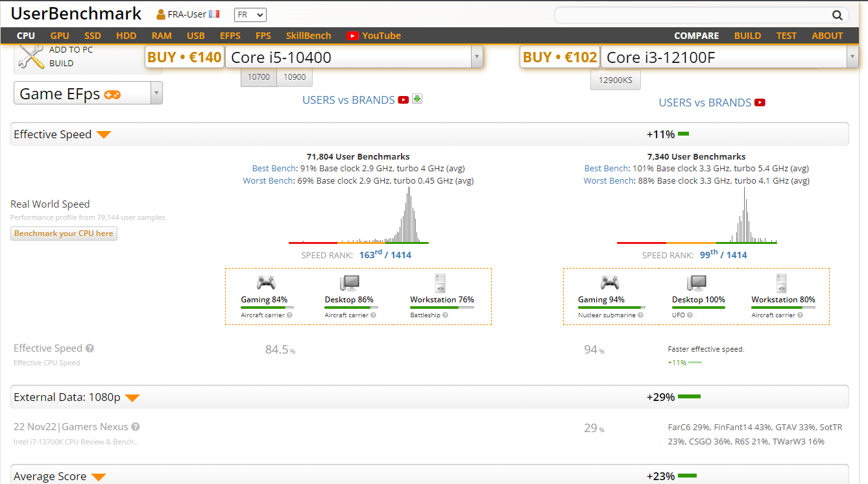Screen dimensions: 868x484
Task: Click the YouTube logo icon in navbar
Action: pyautogui.click(x=352, y=36)
